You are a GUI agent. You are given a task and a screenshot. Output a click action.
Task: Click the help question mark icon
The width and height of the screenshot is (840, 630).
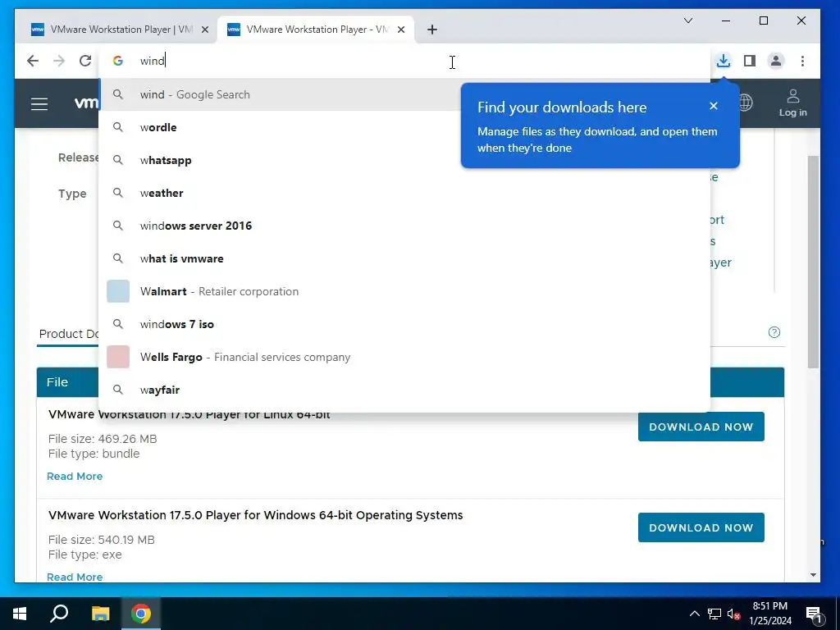pyautogui.click(x=774, y=332)
